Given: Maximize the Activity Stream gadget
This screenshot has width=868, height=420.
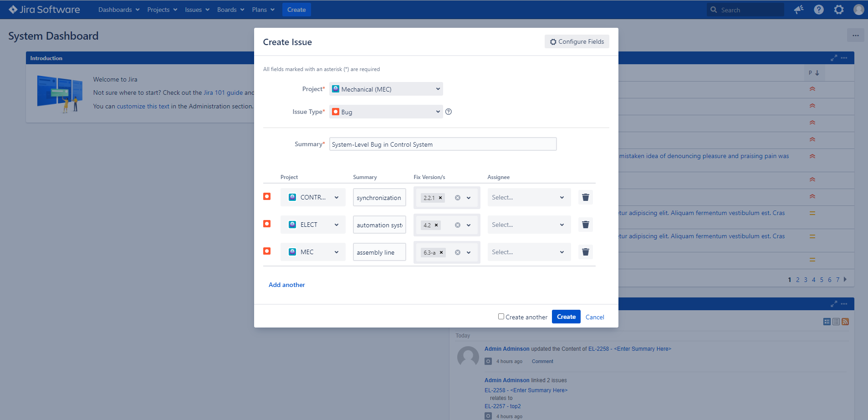Looking at the screenshot, I should (x=834, y=304).
